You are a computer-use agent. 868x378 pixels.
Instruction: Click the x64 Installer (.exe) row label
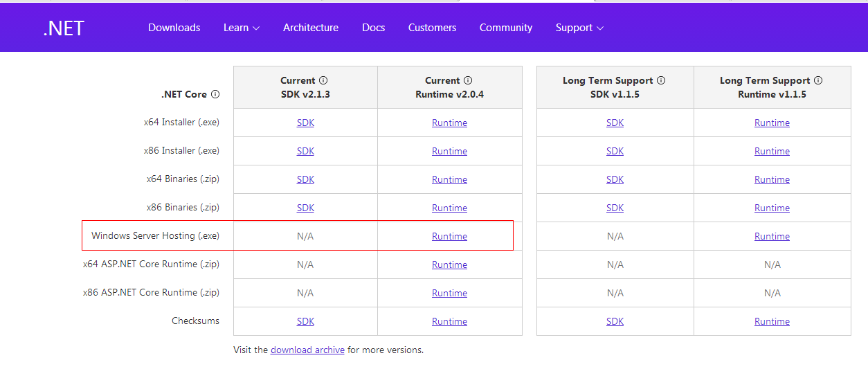coord(181,122)
